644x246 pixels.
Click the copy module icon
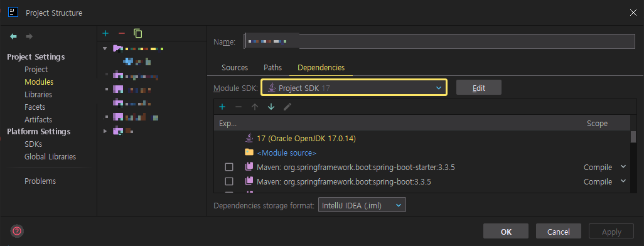(x=137, y=33)
